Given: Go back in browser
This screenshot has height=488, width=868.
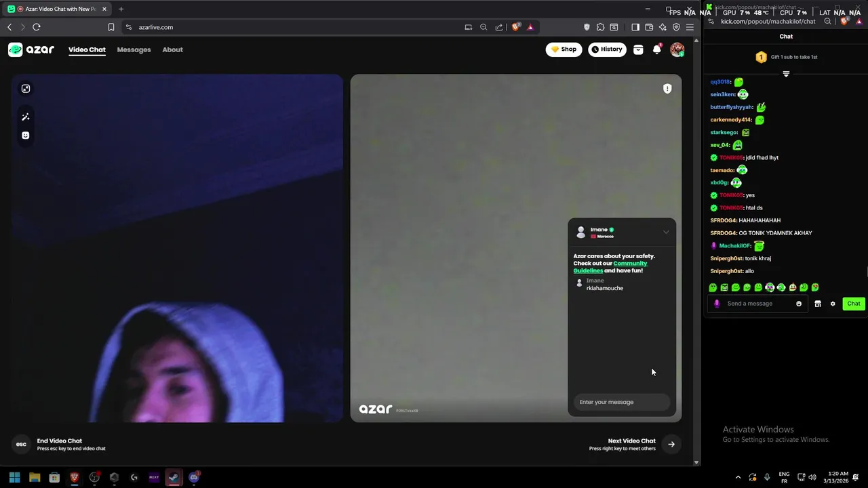Looking at the screenshot, I should pos(9,27).
